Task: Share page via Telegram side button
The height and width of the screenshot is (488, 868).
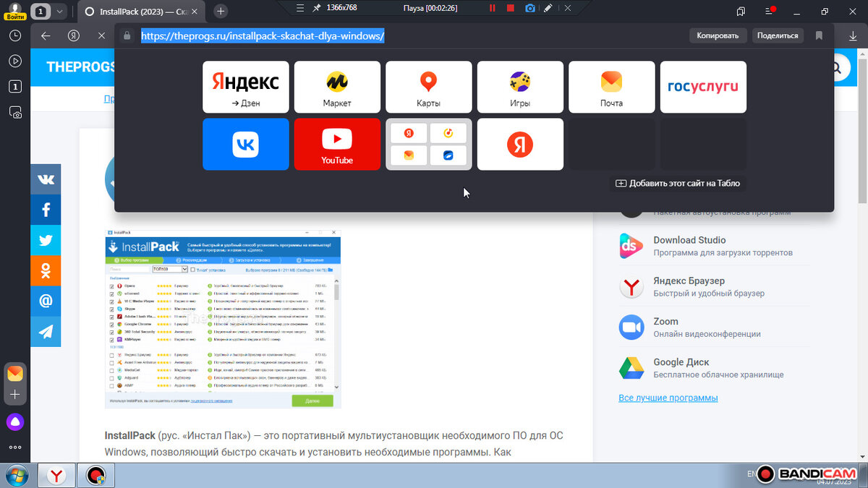Action: pyautogui.click(x=46, y=331)
